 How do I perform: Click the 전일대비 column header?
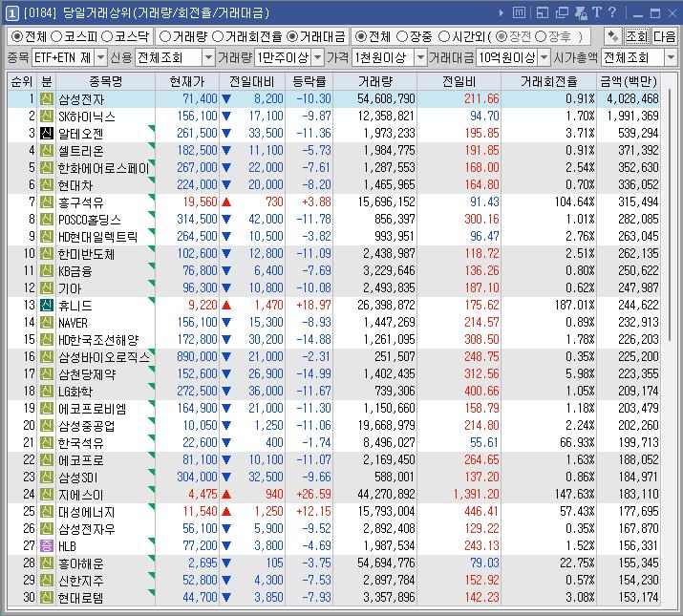(252, 81)
